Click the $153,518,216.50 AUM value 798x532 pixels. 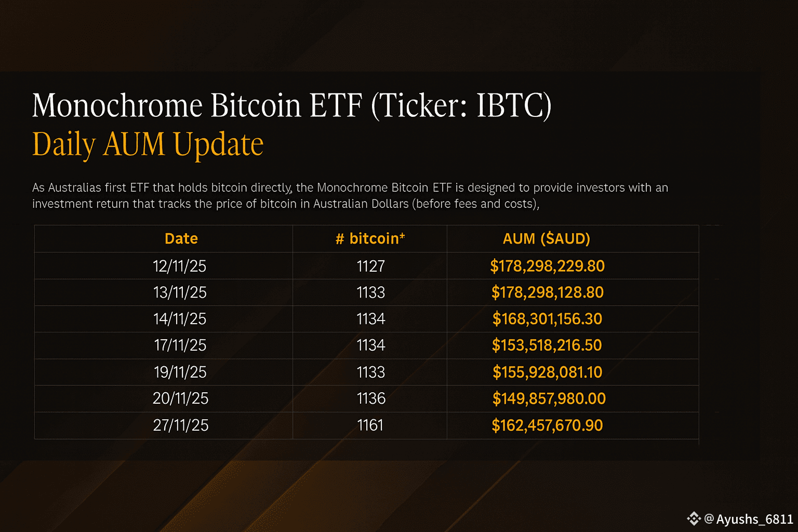point(547,345)
